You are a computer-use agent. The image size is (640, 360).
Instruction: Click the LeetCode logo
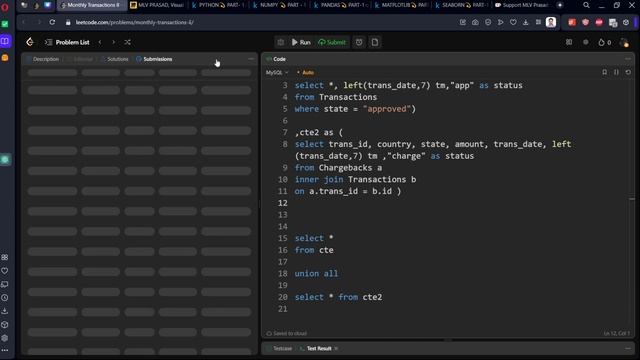point(30,42)
